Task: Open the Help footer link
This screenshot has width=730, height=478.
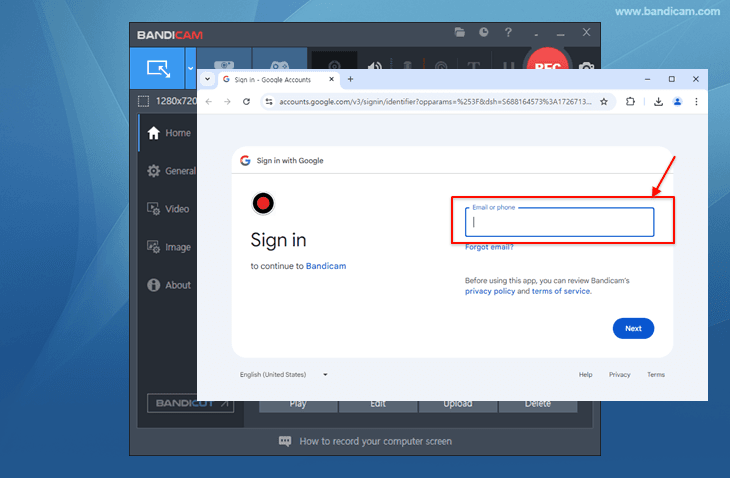Action: [x=585, y=375]
